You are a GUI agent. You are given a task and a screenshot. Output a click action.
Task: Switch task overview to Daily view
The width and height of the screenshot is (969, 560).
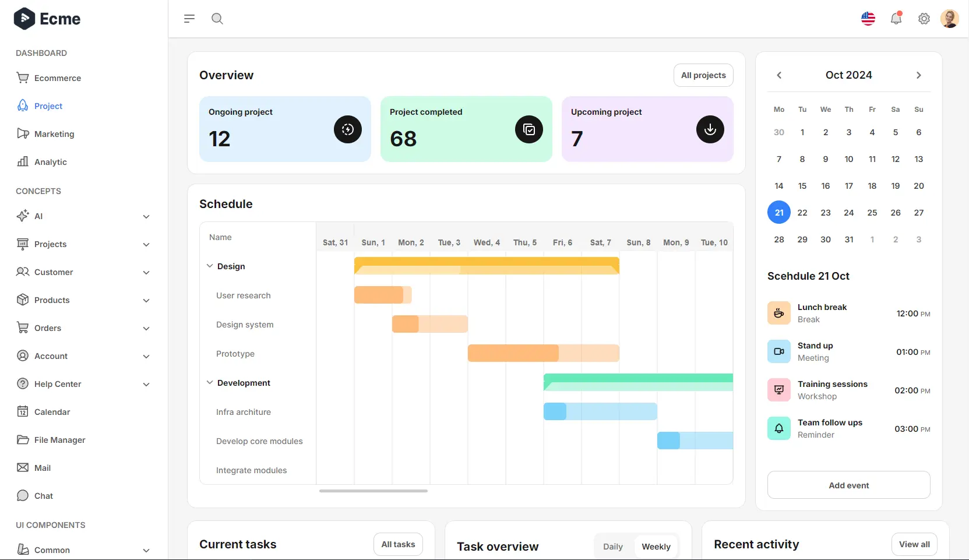point(612,547)
